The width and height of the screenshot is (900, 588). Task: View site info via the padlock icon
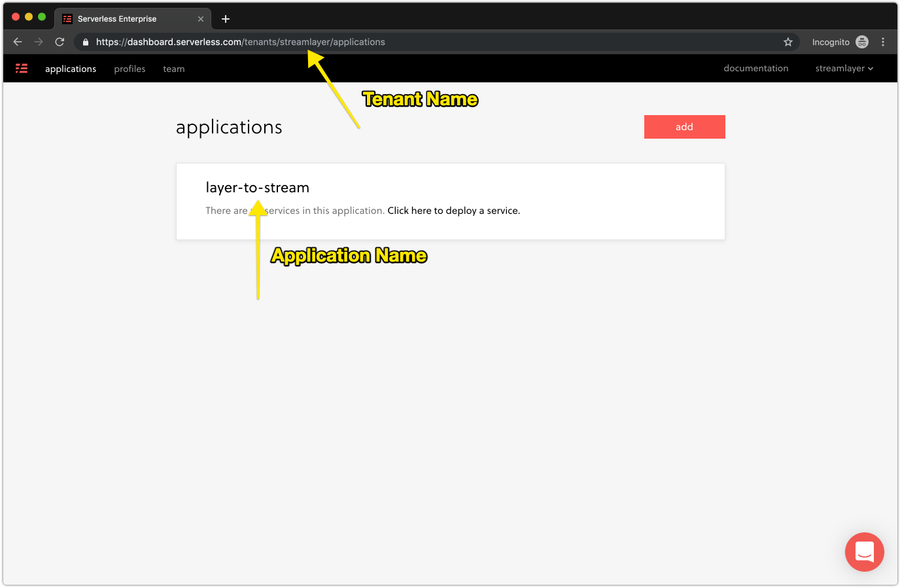tap(85, 42)
